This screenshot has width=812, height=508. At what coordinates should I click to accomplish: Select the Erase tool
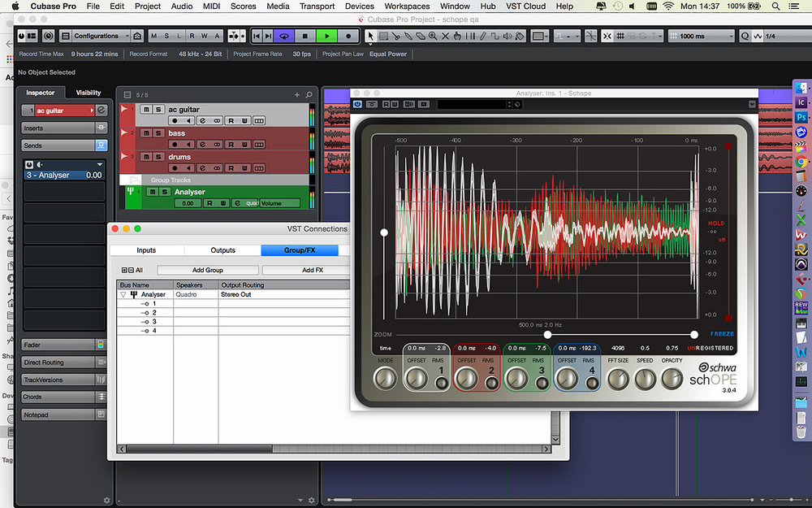click(x=421, y=36)
